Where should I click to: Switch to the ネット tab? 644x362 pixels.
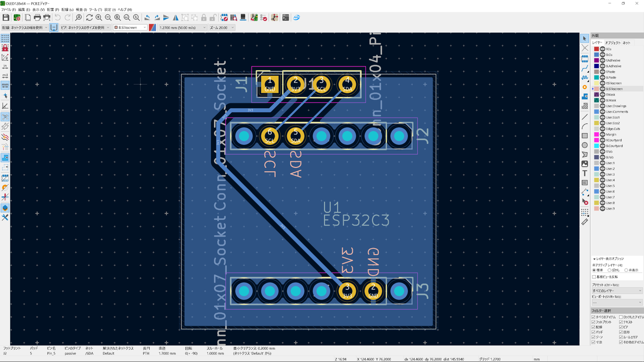[627, 42]
